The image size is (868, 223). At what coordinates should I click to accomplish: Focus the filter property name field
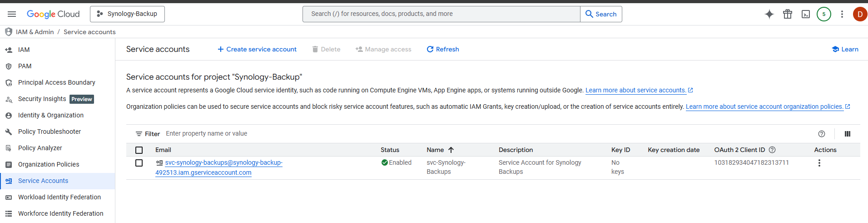pos(486,134)
